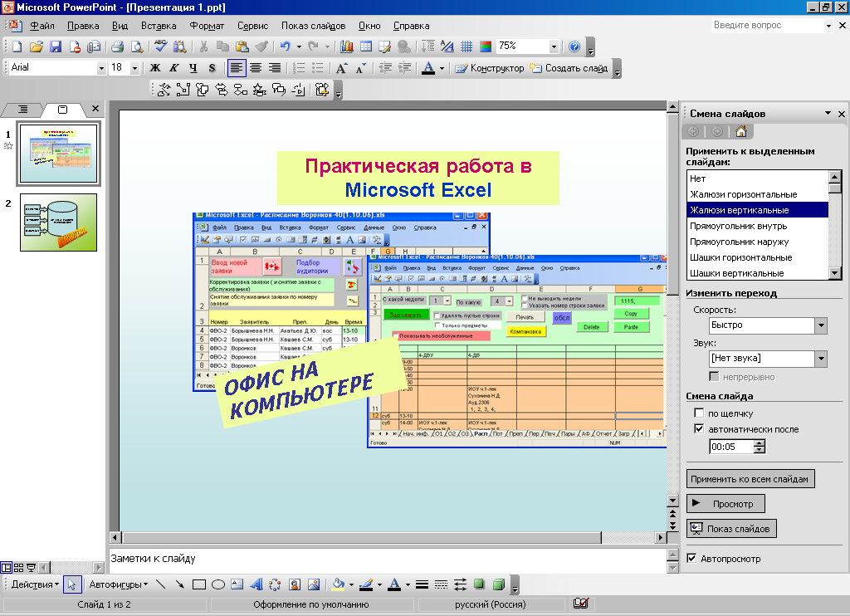Create a new blank presentation
Image resolution: width=850 pixels, height=616 pixels.
[17, 46]
